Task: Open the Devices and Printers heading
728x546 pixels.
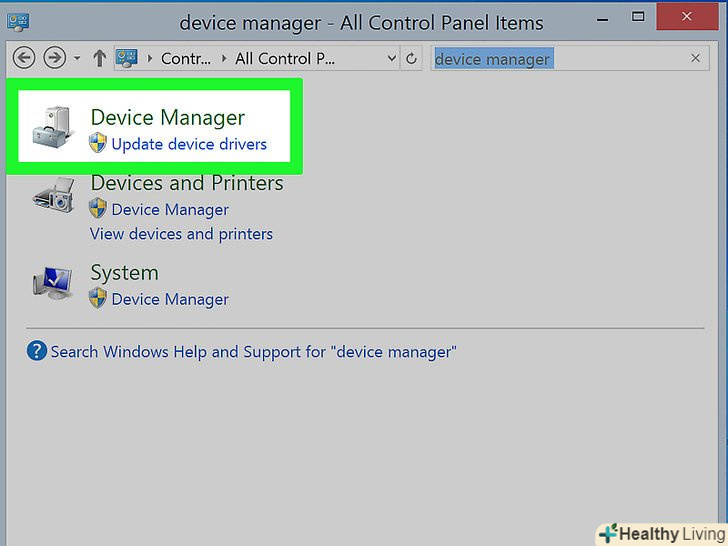Action: [187, 183]
